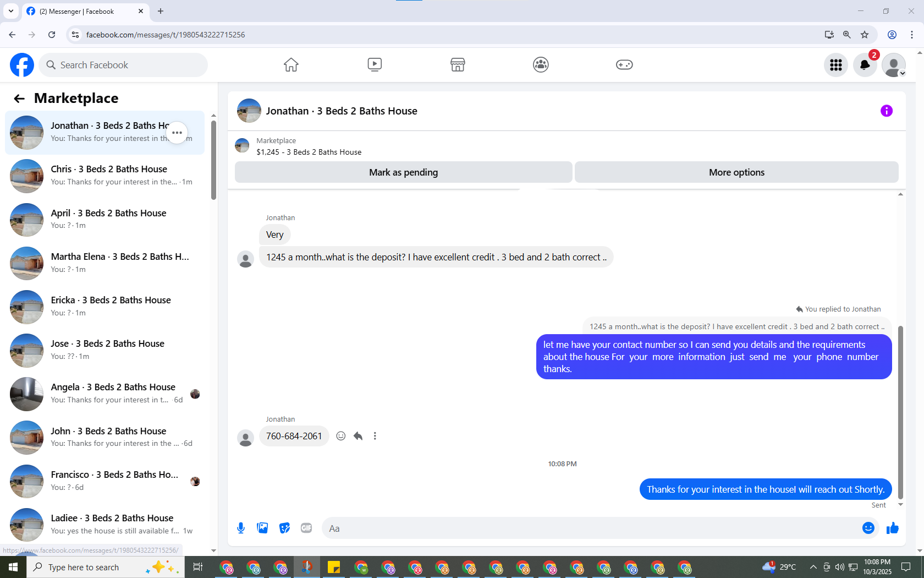Bookmark this page with the star
924x578 pixels.
[x=865, y=35]
